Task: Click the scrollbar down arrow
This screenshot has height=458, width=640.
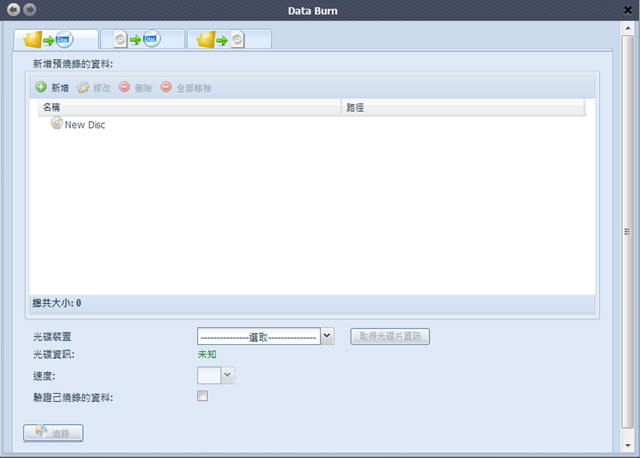Action: coord(627,445)
